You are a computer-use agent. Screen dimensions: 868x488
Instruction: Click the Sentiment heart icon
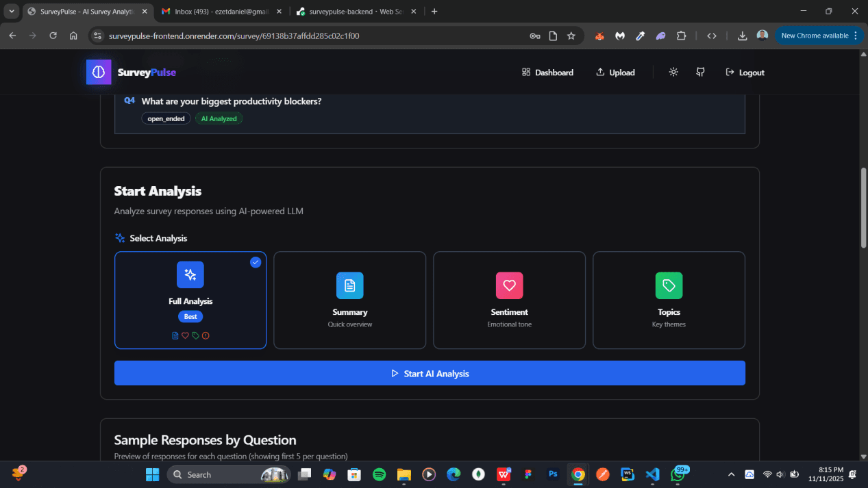point(509,285)
